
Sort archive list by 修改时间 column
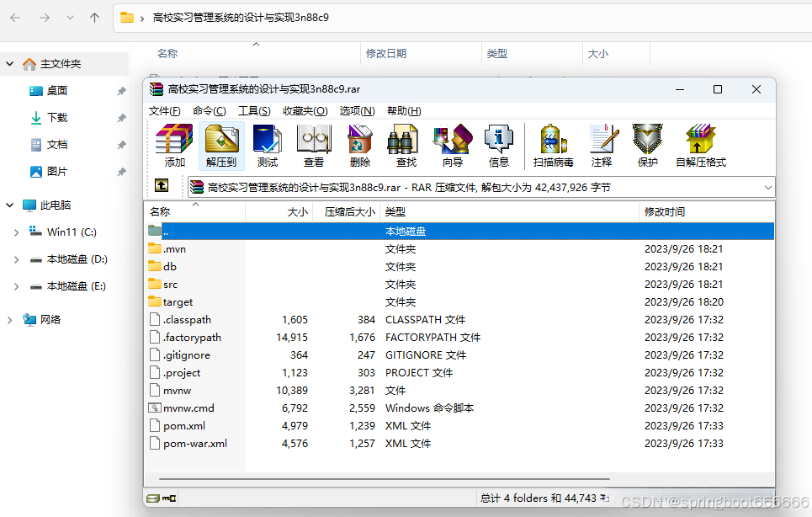click(707, 212)
